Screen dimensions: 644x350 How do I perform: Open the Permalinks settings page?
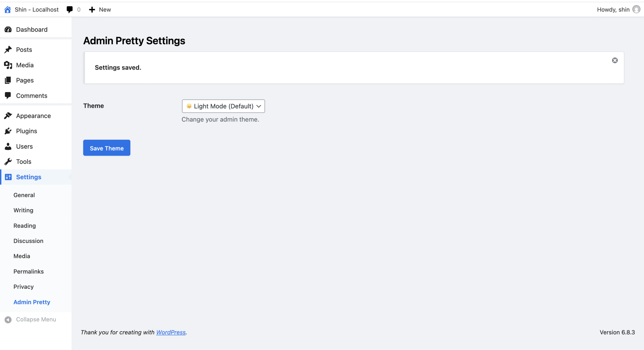coord(28,271)
